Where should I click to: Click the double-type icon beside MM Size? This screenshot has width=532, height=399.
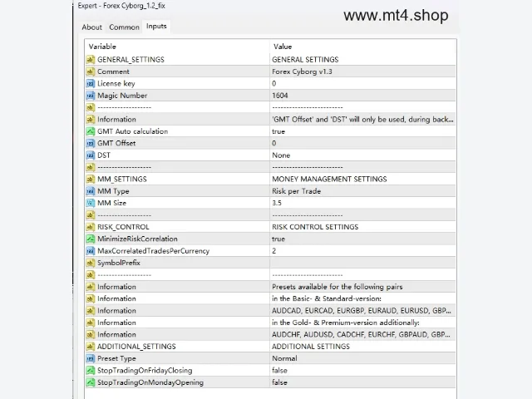pyautogui.click(x=91, y=203)
